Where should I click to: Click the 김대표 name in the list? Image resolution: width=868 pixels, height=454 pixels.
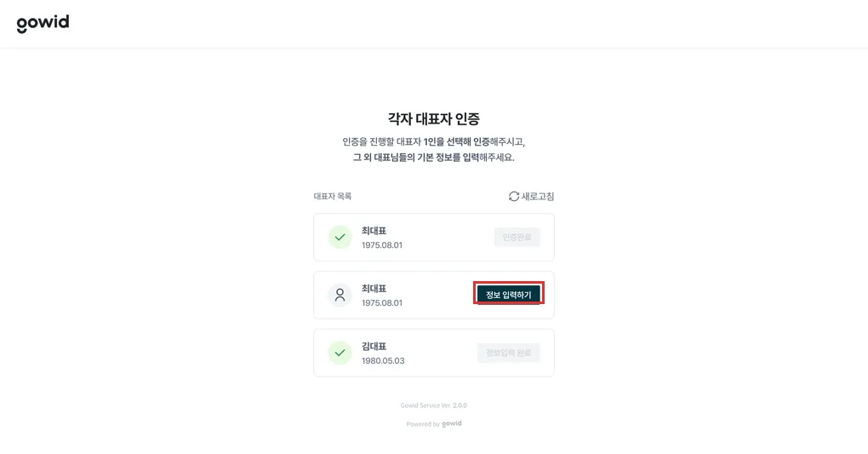pyautogui.click(x=374, y=347)
